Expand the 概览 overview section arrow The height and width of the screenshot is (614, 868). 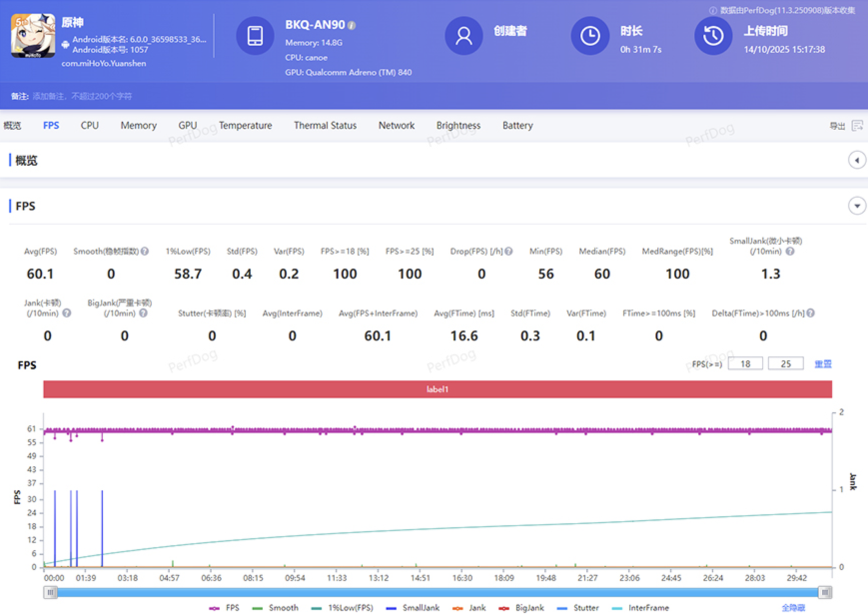857,160
